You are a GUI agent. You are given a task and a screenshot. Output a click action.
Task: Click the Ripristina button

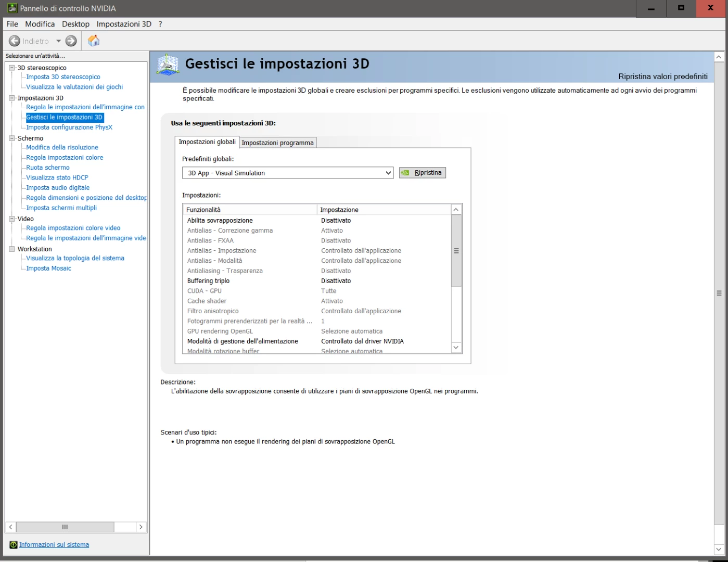pyautogui.click(x=423, y=173)
